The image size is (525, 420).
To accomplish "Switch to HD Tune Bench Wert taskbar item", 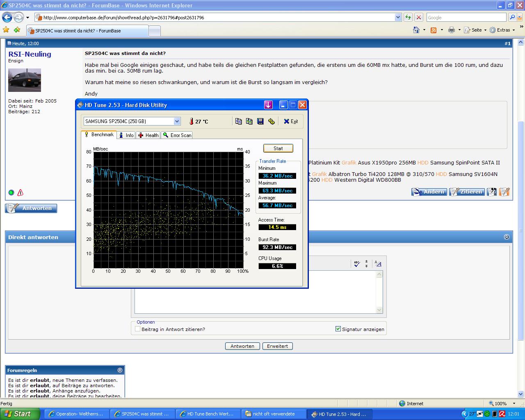I will [x=208, y=414].
